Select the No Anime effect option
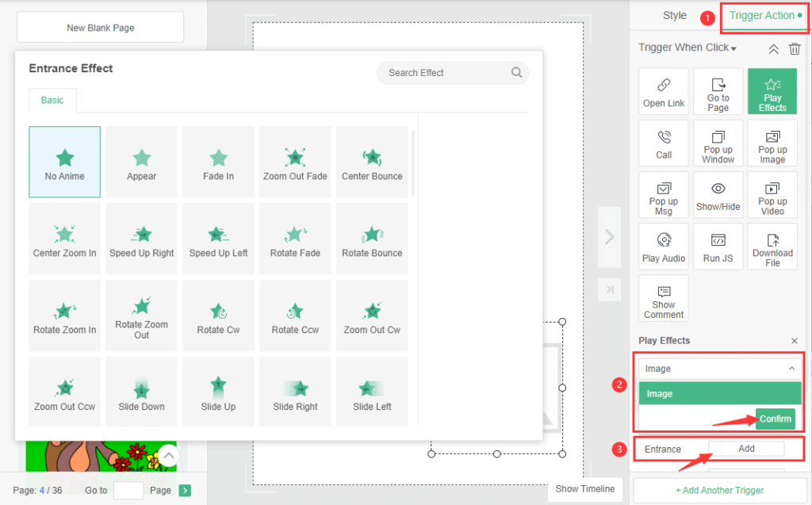 click(x=65, y=162)
